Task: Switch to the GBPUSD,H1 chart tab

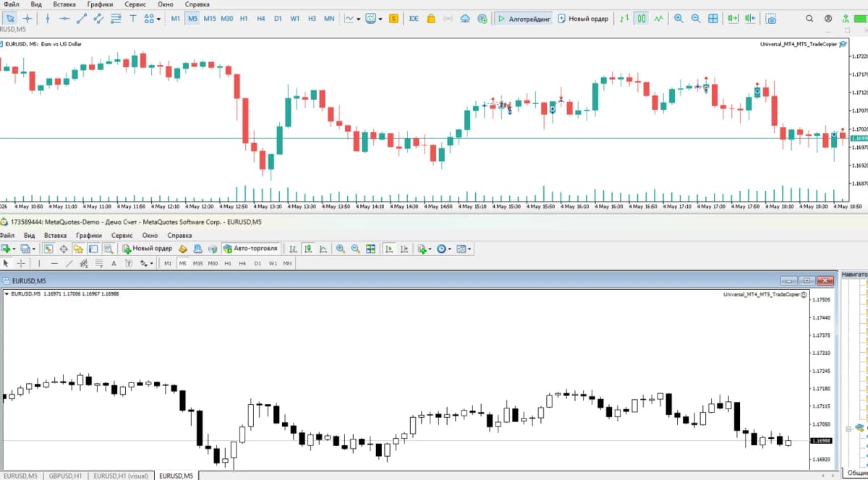Action: [66, 476]
